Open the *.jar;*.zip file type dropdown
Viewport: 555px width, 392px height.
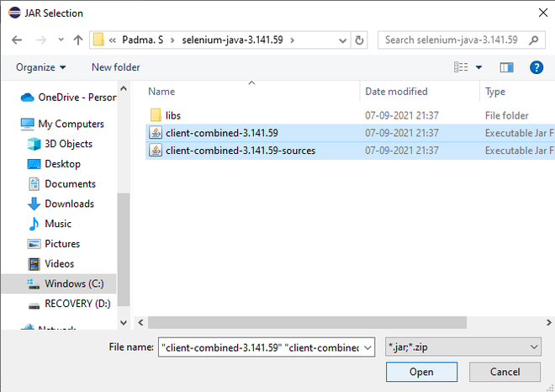(x=463, y=347)
